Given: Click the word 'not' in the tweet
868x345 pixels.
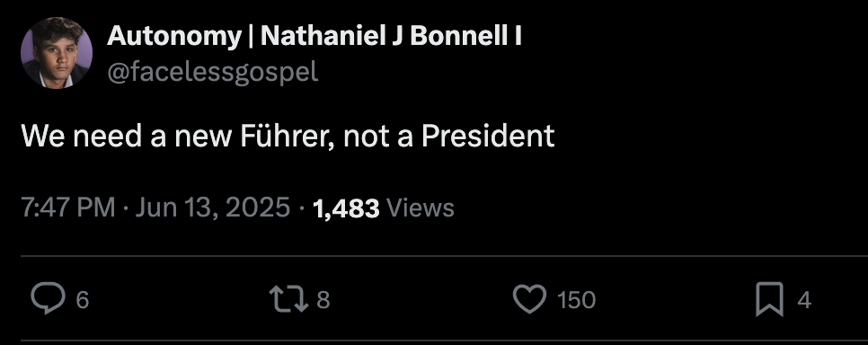Looking at the screenshot, I should [363, 137].
